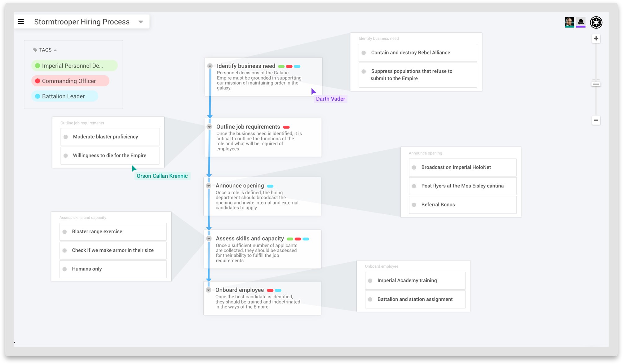623x364 pixels.
Task: Collapse the TAGS panel header arrow
Action: (55, 50)
